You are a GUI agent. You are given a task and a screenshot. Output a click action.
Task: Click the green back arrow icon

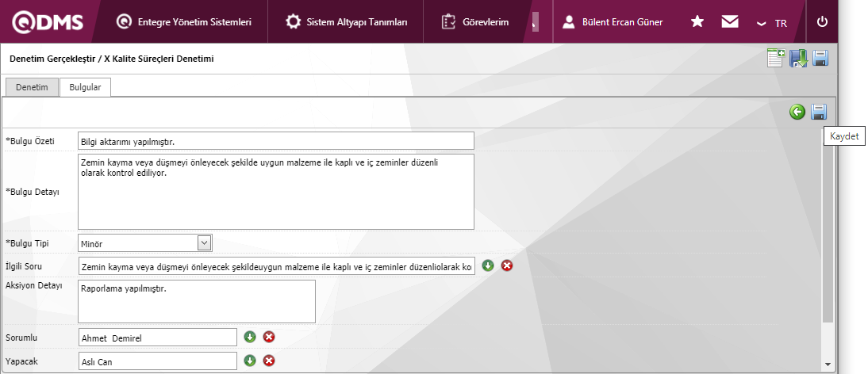[x=797, y=113]
